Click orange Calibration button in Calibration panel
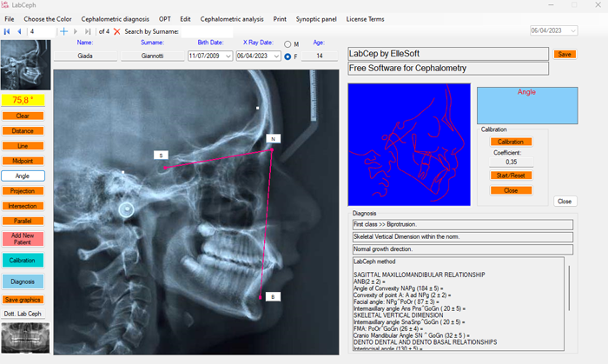608x364 pixels. [x=511, y=142]
